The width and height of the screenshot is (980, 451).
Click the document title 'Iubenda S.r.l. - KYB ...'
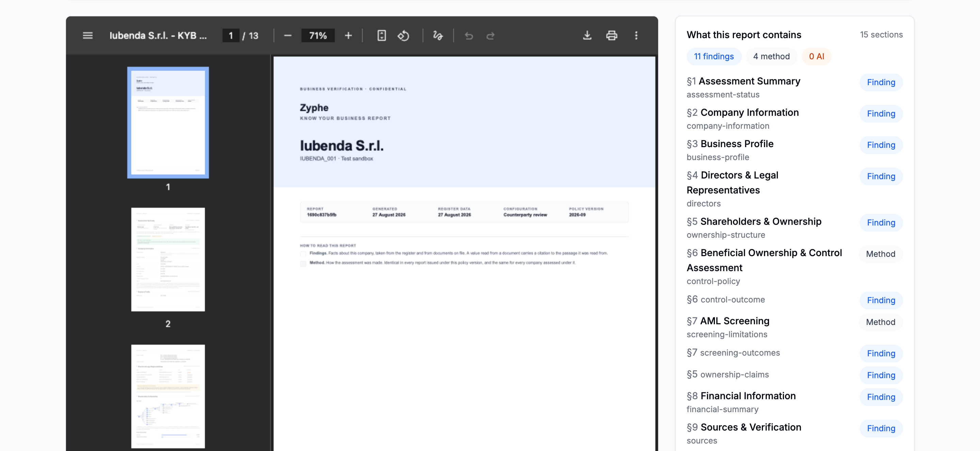tap(158, 35)
